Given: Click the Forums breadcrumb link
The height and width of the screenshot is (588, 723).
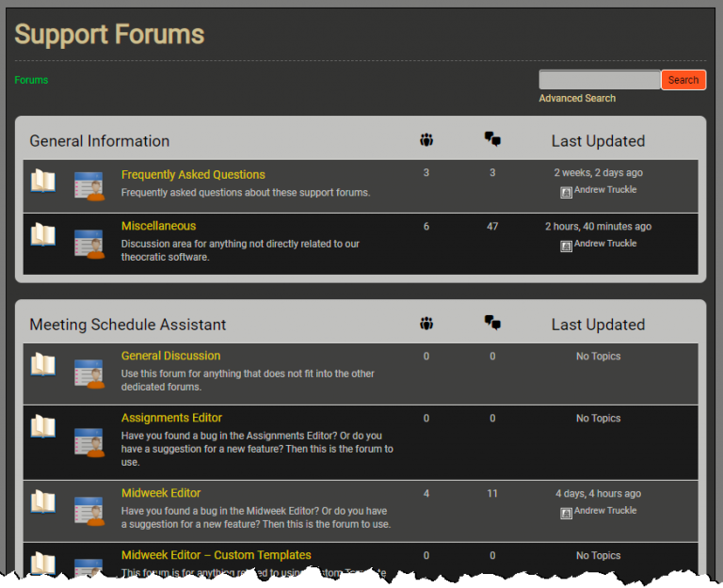Looking at the screenshot, I should 31,80.
